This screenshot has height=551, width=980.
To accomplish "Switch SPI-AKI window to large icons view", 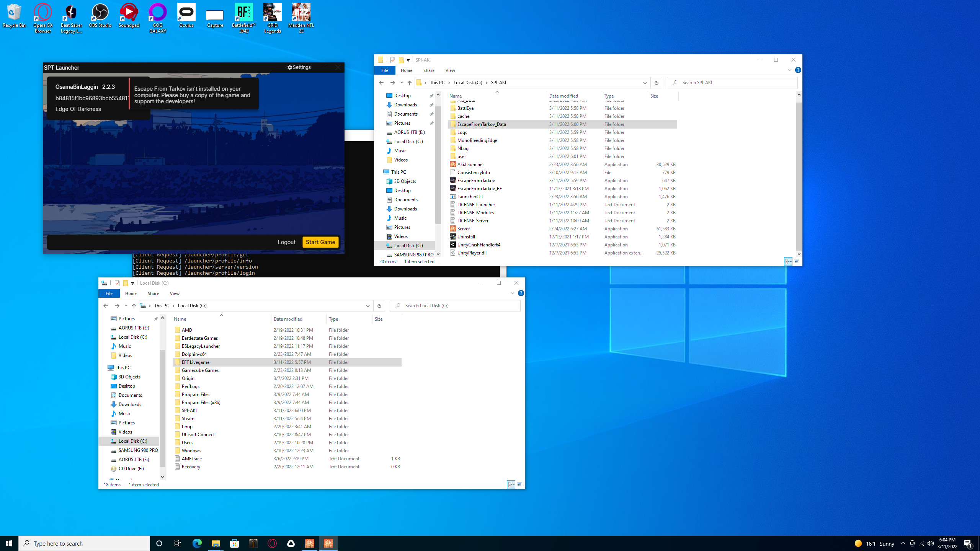I will pyautogui.click(x=797, y=261).
